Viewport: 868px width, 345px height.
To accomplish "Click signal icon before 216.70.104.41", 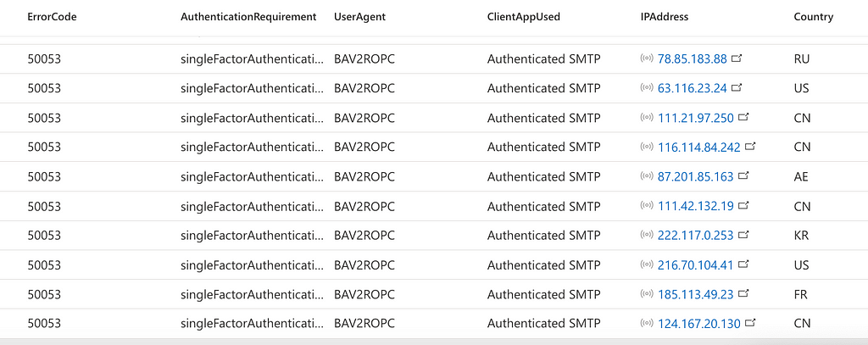I will tap(646, 264).
